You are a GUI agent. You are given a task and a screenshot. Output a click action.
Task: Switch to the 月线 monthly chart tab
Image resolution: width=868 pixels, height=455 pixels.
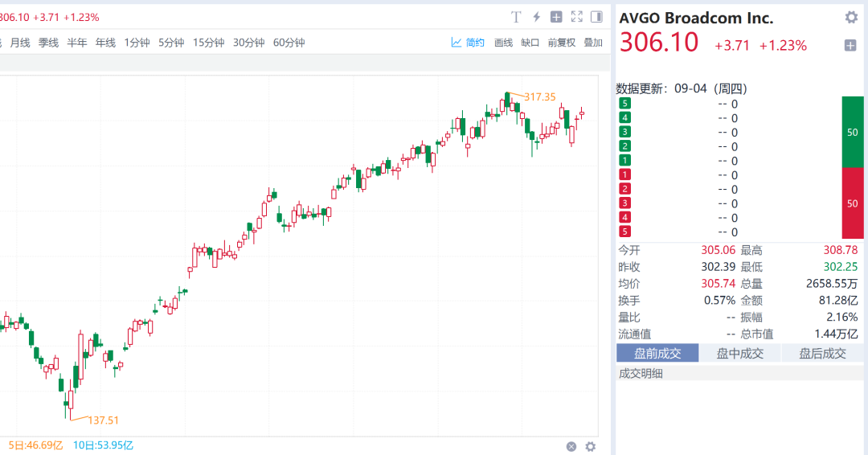click(x=20, y=43)
